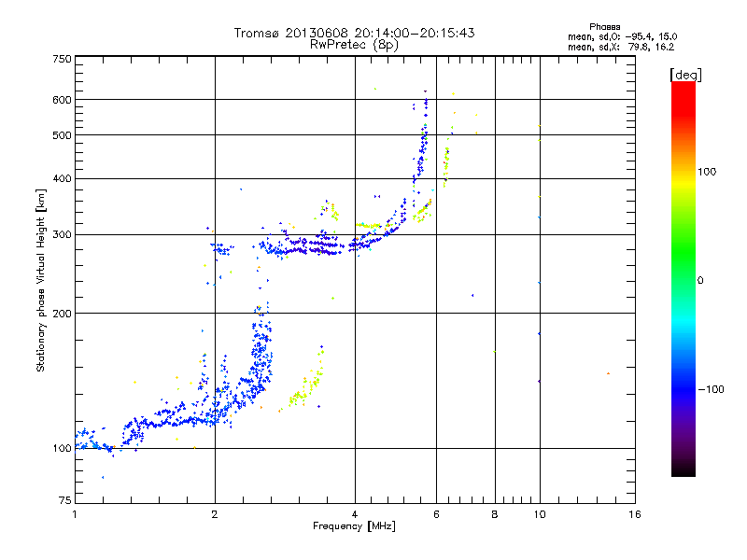Click the 'RwPretec (8p)' subtitle
747x560 pixels.
point(354,45)
